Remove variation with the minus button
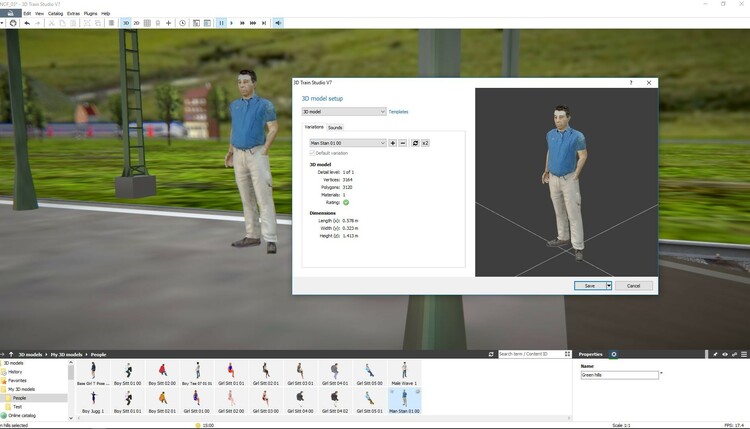Viewport: 750px width, 429px height. [403, 143]
